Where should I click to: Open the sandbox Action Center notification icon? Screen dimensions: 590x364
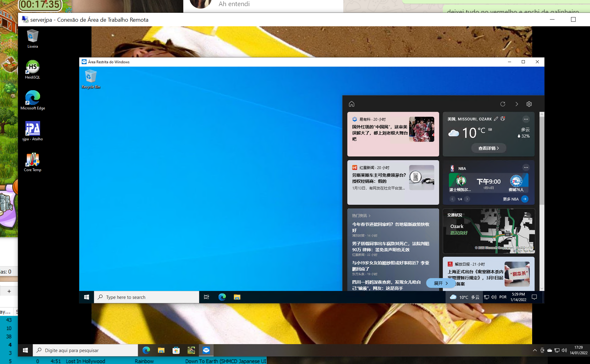534,297
